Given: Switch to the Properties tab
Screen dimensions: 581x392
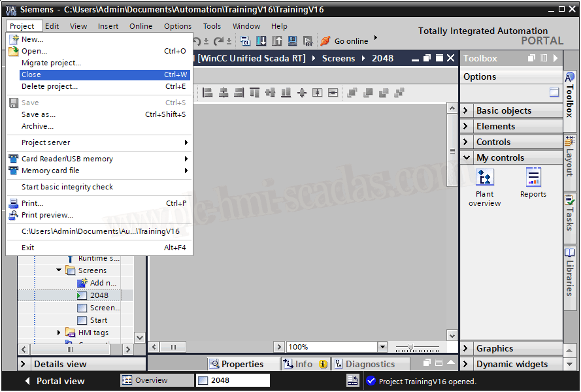Looking at the screenshot, I should tap(236, 364).
